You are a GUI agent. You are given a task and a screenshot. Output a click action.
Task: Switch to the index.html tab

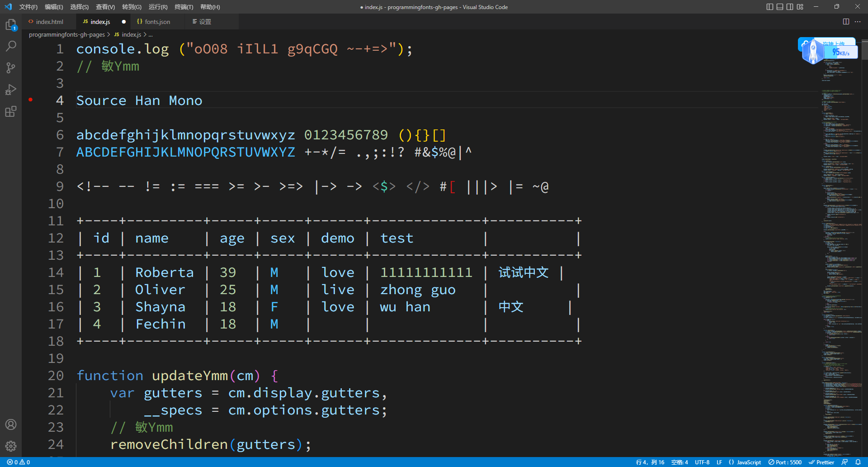click(x=49, y=22)
